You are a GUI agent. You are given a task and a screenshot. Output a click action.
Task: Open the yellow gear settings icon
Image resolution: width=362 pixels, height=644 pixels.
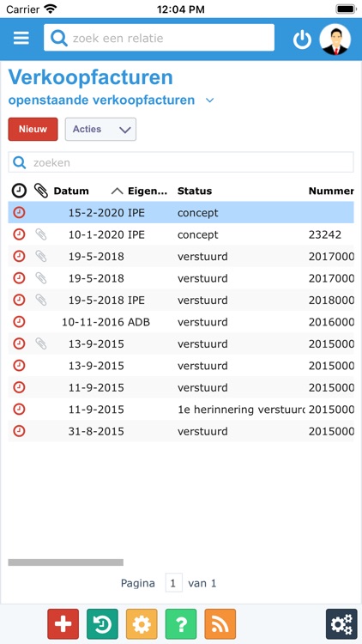(x=142, y=624)
